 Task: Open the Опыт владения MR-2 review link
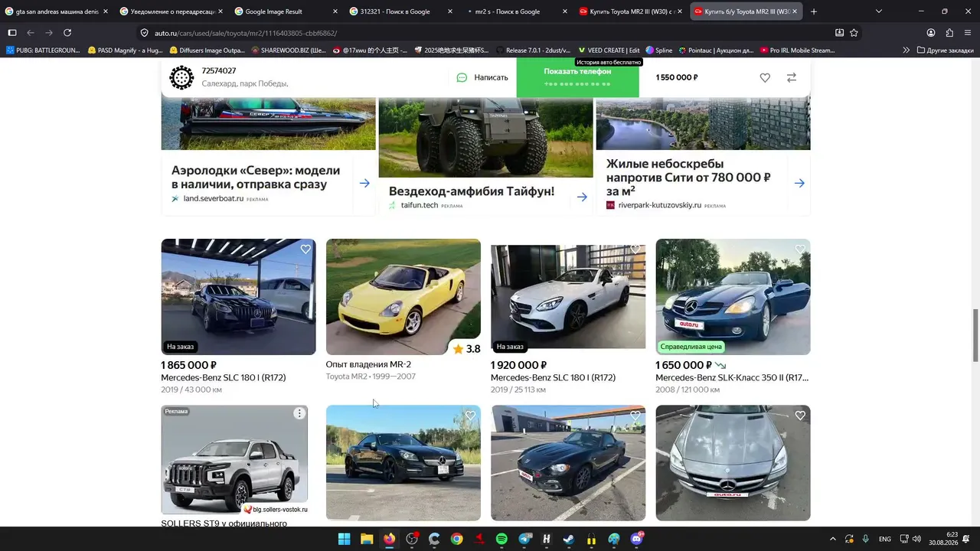(x=368, y=364)
